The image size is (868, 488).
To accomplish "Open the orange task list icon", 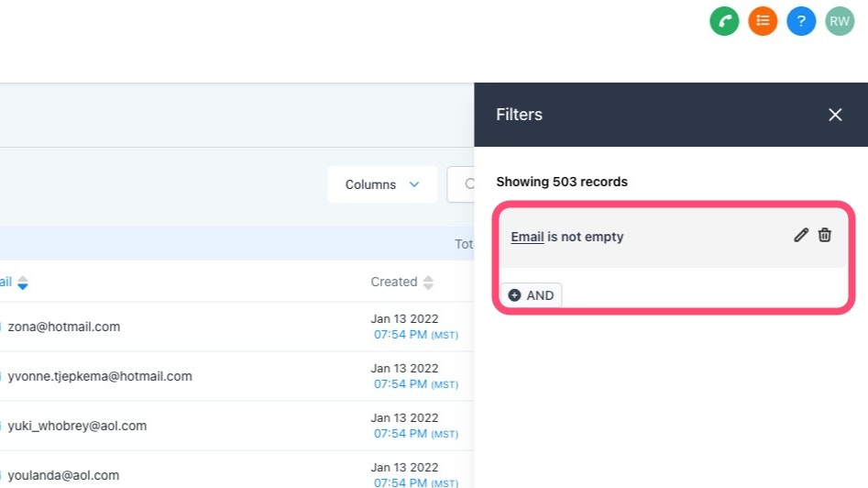I will point(763,21).
